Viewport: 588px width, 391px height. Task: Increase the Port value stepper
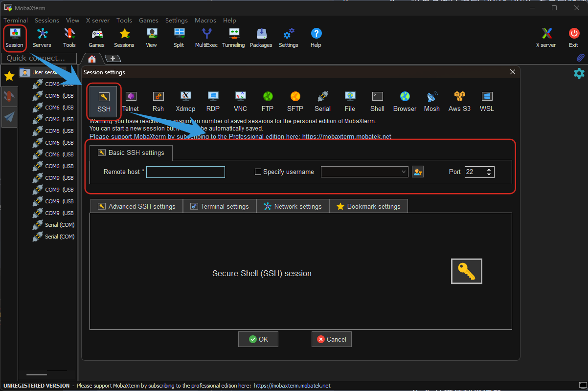pos(490,169)
